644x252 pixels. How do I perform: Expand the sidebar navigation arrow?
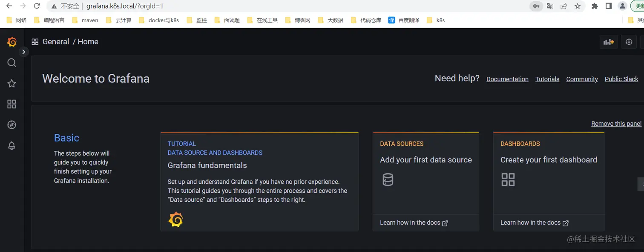coord(24,52)
